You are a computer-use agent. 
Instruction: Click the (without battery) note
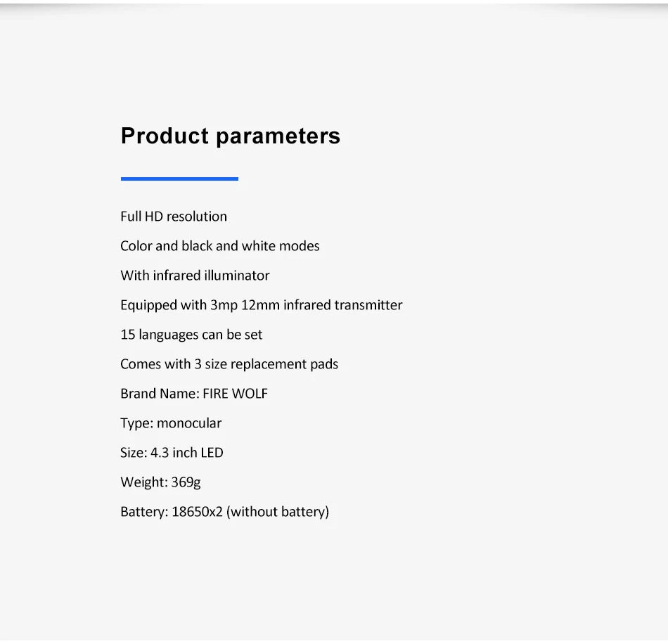coord(278,512)
